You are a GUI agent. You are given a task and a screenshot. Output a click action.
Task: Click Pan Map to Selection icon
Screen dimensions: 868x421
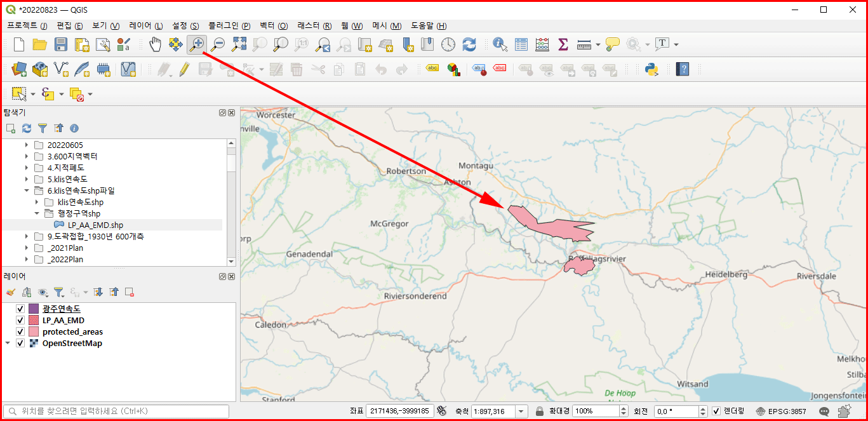(176, 44)
